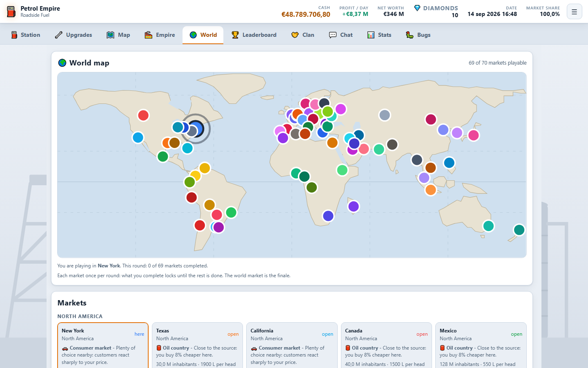
Task: Switch to the Upgrades tab
Action: [73, 35]
